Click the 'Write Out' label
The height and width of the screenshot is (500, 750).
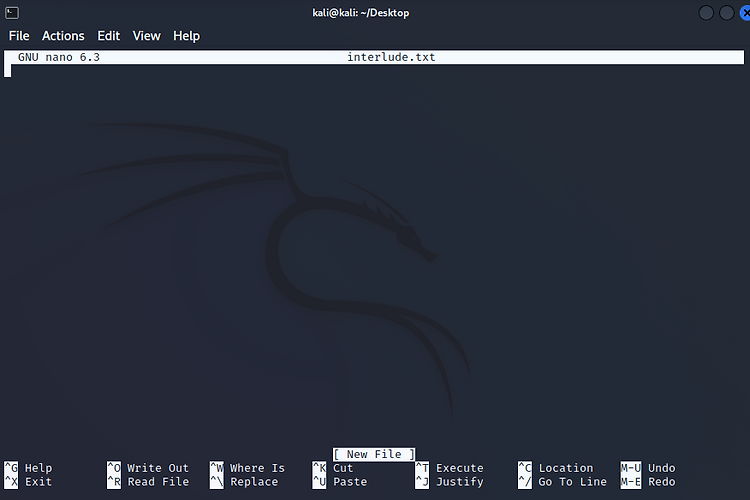158,468
